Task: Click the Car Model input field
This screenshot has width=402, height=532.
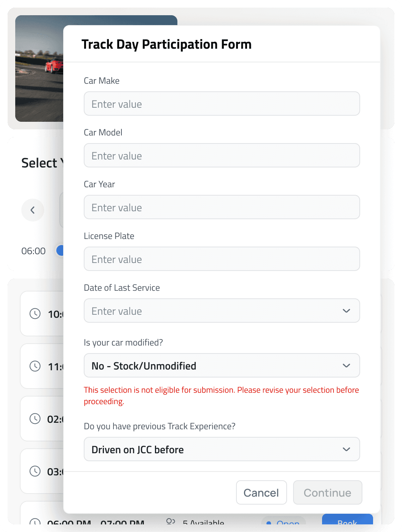Action: coord(222,155)
